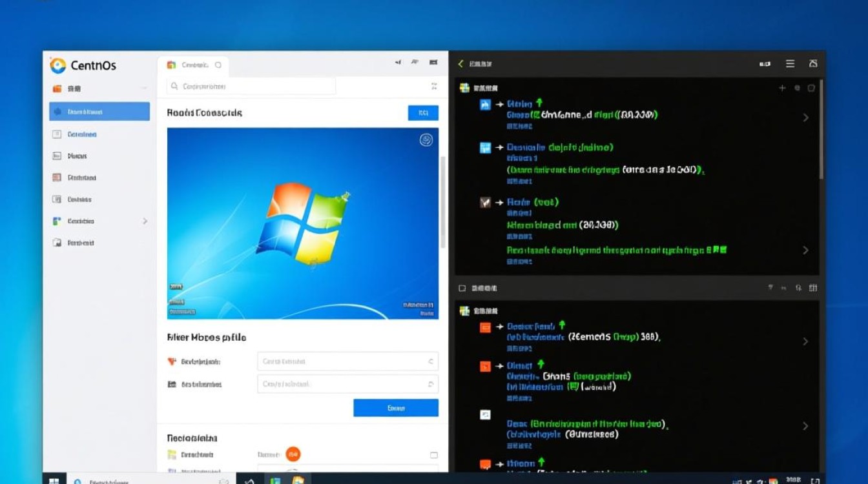868x484 pixels.
Task: Tick the checkbox in the lower dark section header
Action: pyautogui.click(x=462, y=288)
